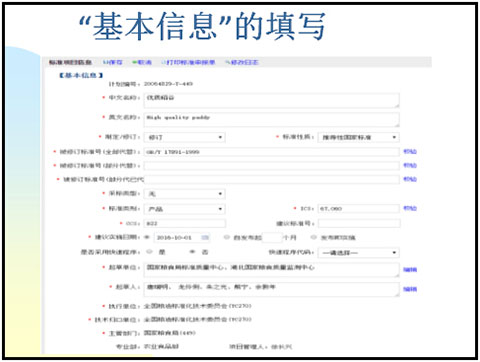480x362 pixels.
Task: Open the modification log toolbar item
Action: point(242,62)
